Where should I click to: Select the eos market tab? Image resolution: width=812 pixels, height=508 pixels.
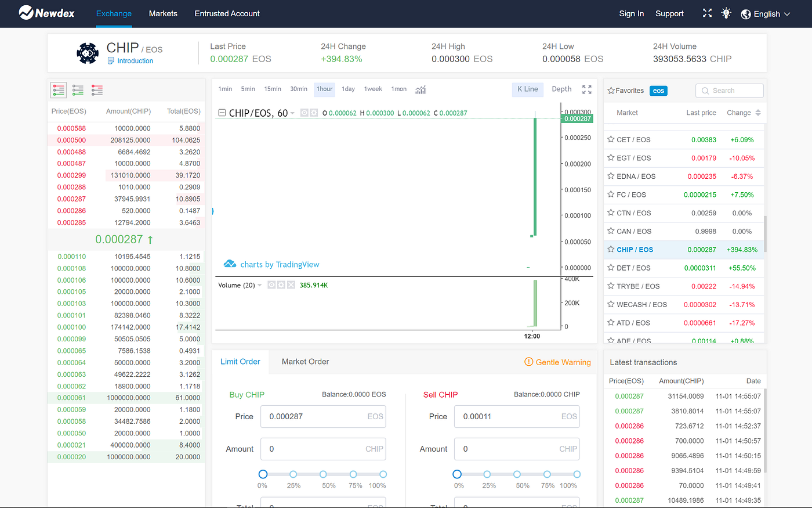click(x=658, y=91)
